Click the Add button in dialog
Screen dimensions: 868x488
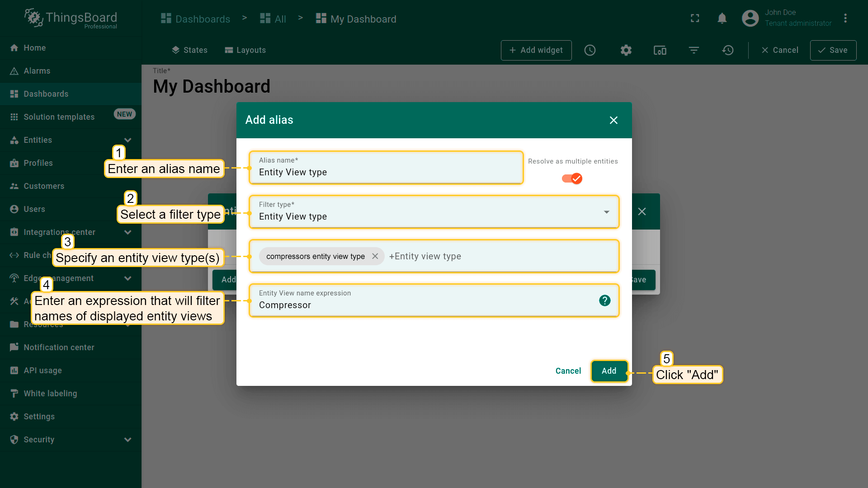click(x=609, y=371)
